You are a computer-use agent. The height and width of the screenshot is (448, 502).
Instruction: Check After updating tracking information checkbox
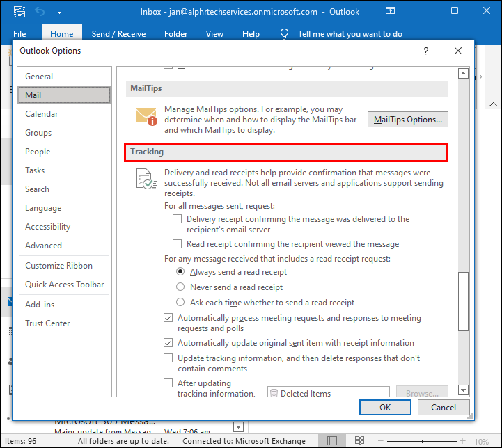[168, 383]
